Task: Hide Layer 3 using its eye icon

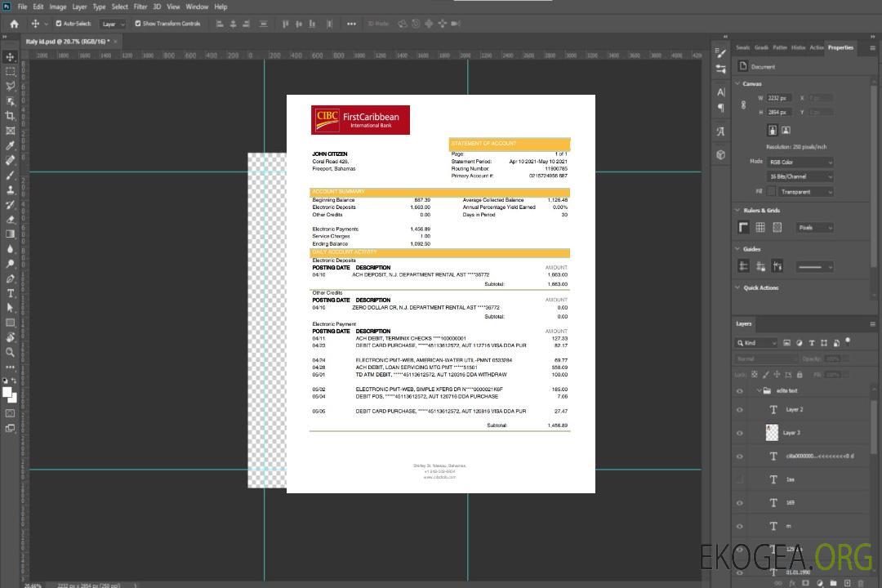Action: coord(740,433)
